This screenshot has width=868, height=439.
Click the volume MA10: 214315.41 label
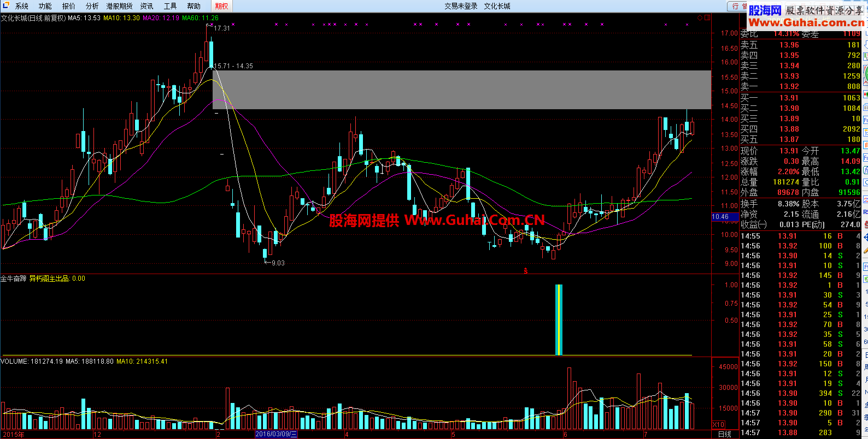tap(142, 361)
